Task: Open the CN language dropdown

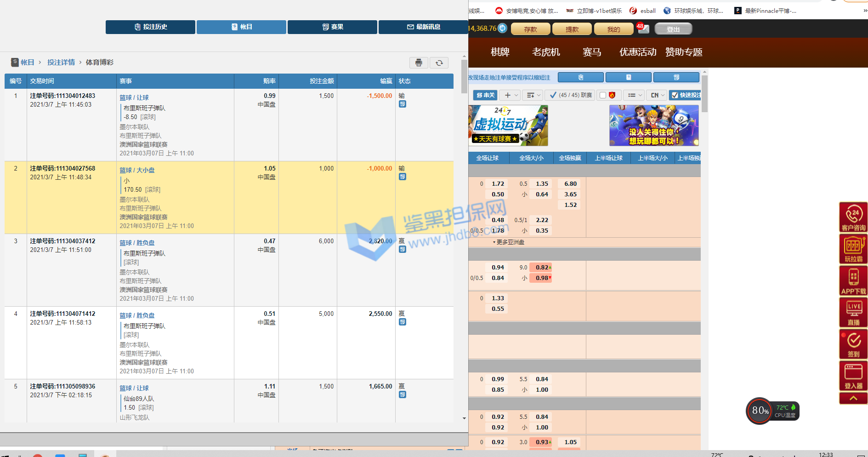Action: click(657, 95)
